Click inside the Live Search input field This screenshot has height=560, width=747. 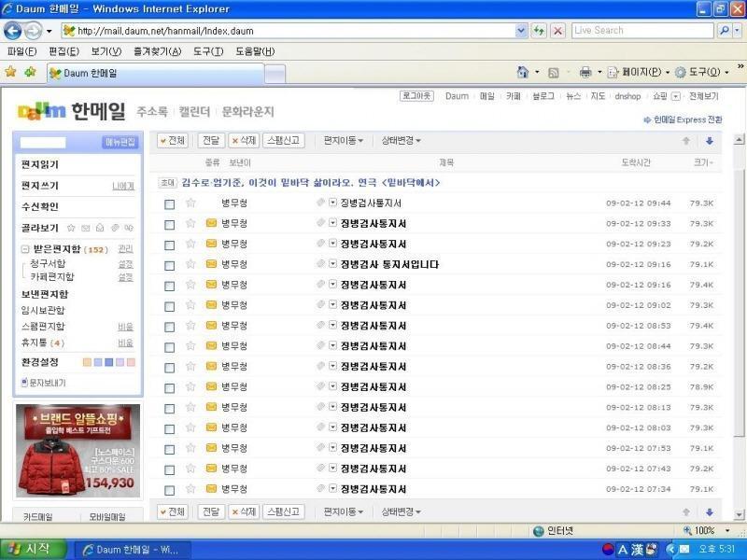pos(642,31)
